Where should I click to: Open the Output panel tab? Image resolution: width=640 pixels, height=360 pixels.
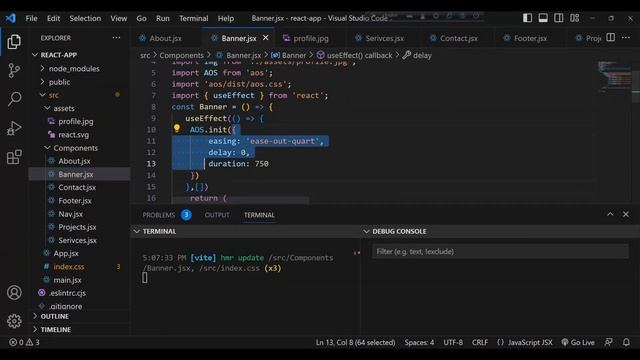pyautogui.click(x=217, y=215)
